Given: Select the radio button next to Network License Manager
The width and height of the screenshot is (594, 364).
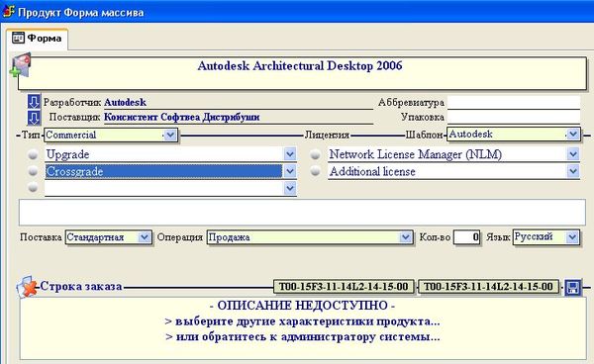Looking at the screenshot, I should tap(315, 154).
